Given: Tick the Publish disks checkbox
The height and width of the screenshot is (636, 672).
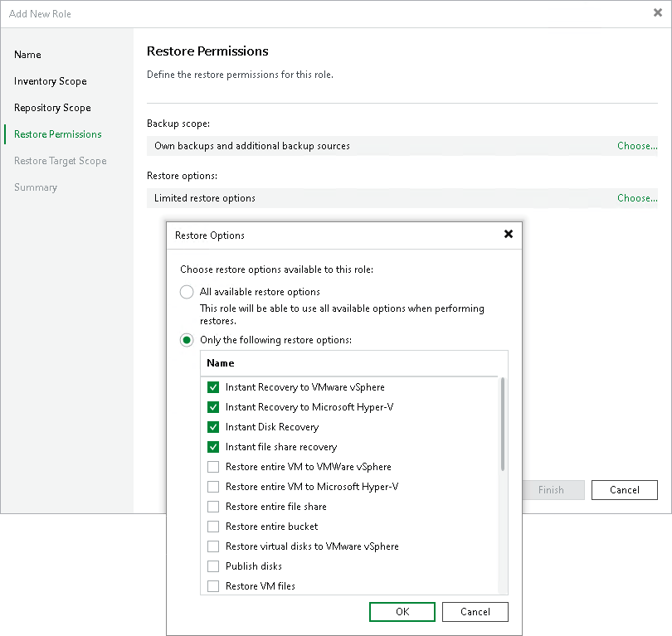Looking at the screenshot, I should 213,566.
